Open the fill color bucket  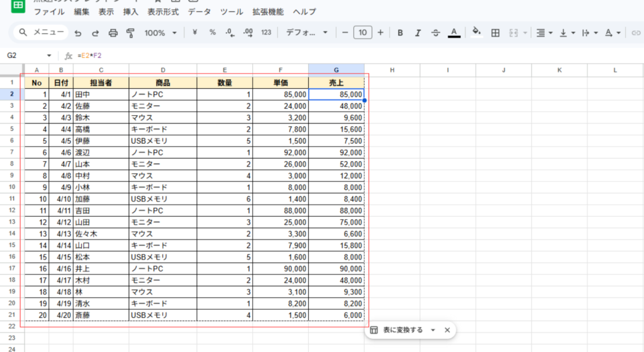(x=476, y=32)
